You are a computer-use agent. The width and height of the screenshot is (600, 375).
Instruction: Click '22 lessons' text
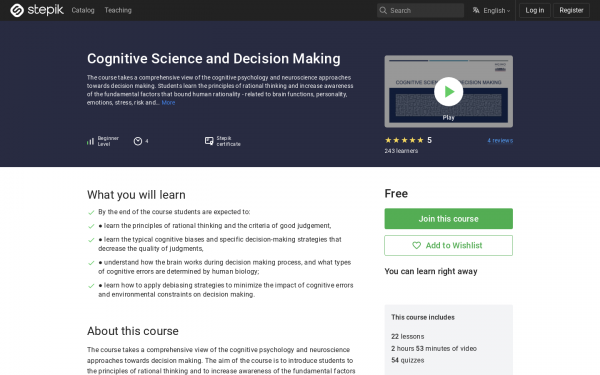pos(408,336)
